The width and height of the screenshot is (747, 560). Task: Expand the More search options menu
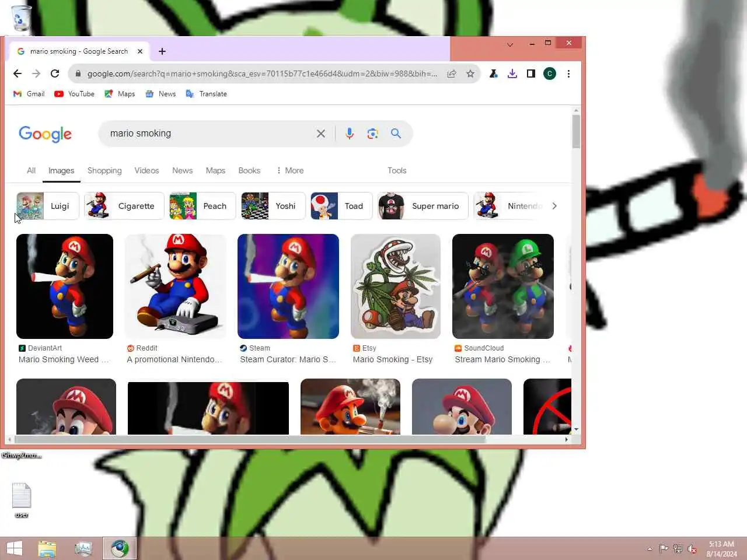tap(290, 170)
